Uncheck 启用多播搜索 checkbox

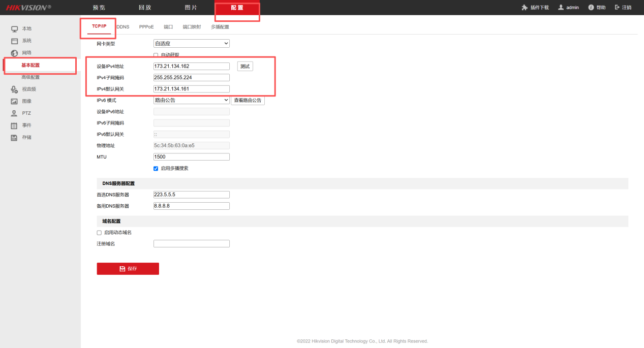point(156,169)
